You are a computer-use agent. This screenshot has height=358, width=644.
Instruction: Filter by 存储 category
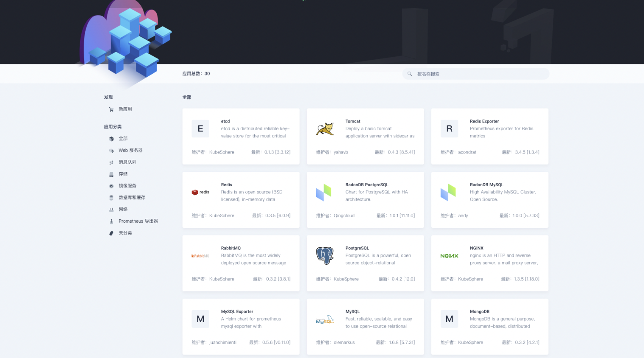(123, 174)
